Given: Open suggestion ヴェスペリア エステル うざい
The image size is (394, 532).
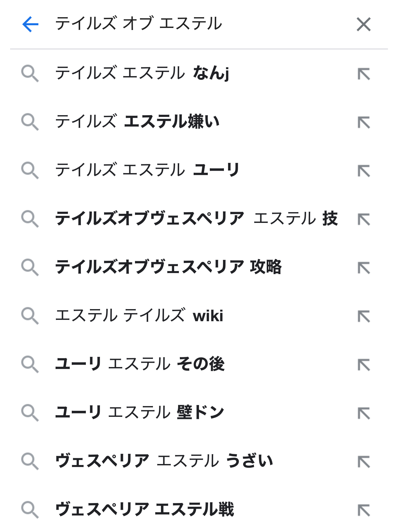Looking at the screenshot, I should click(197, 461).
